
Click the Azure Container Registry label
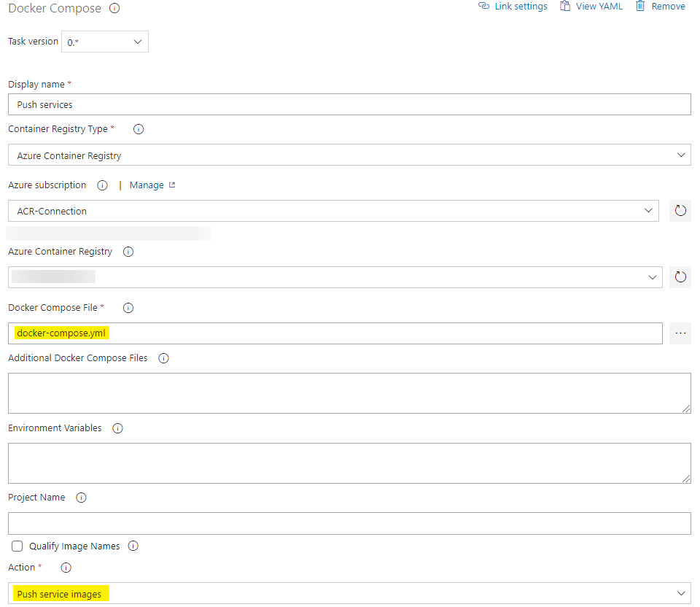click(60, 252)
